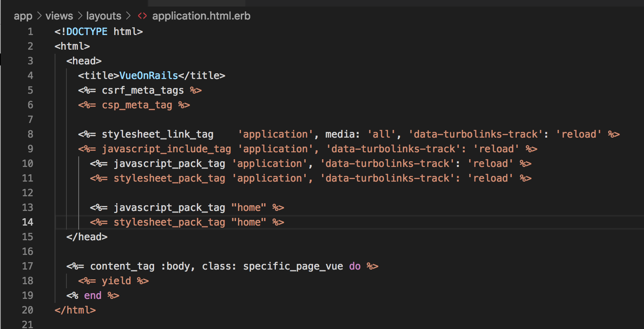Screen dimensions: 644x329
Task: Click the 'views' breadcrumb segment
Action: pyautogui.click(x=59, y=16)
